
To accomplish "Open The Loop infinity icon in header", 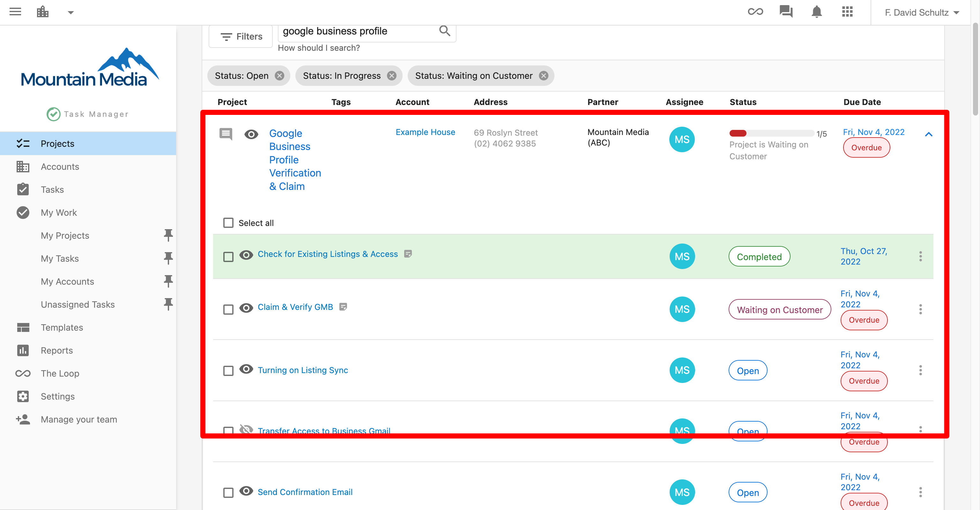I will tap(755, 12).
